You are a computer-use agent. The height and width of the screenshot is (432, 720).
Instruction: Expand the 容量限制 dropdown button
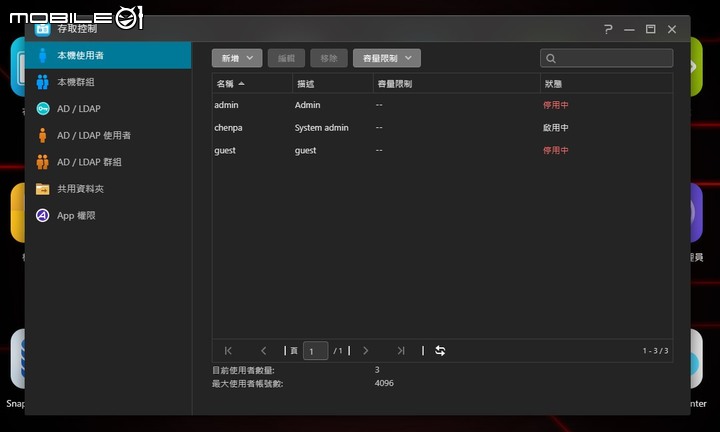coord(387,58)
